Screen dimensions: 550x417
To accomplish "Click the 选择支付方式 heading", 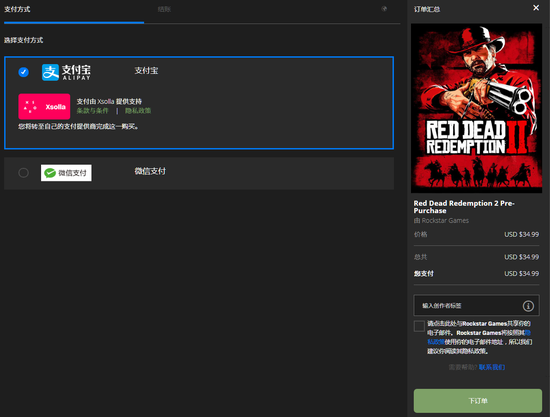I will click(24, 40).
